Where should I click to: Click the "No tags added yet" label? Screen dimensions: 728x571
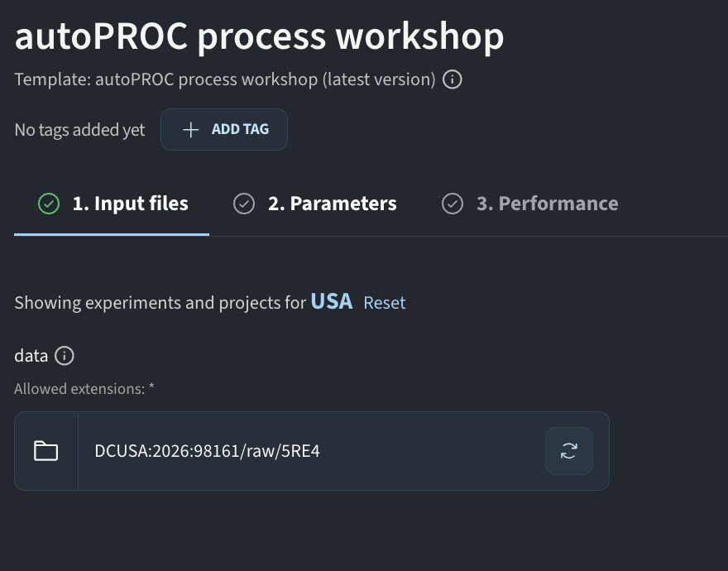[80, 130]
